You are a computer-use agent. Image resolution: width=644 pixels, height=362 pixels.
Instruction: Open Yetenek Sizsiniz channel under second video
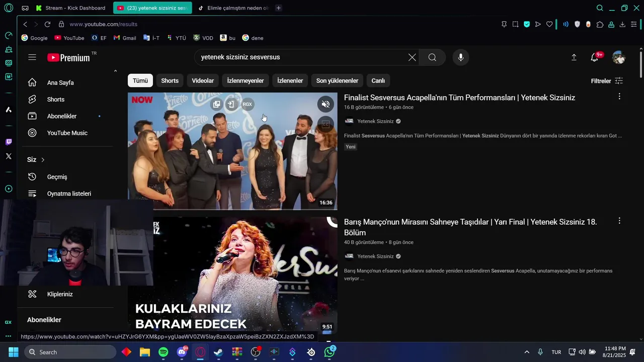(375, 256)
